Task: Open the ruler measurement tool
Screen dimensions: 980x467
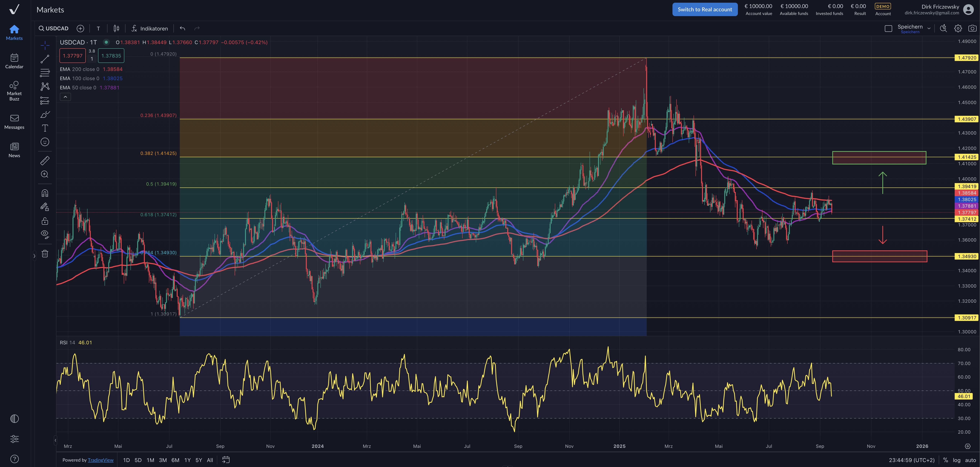Action: 45,160
